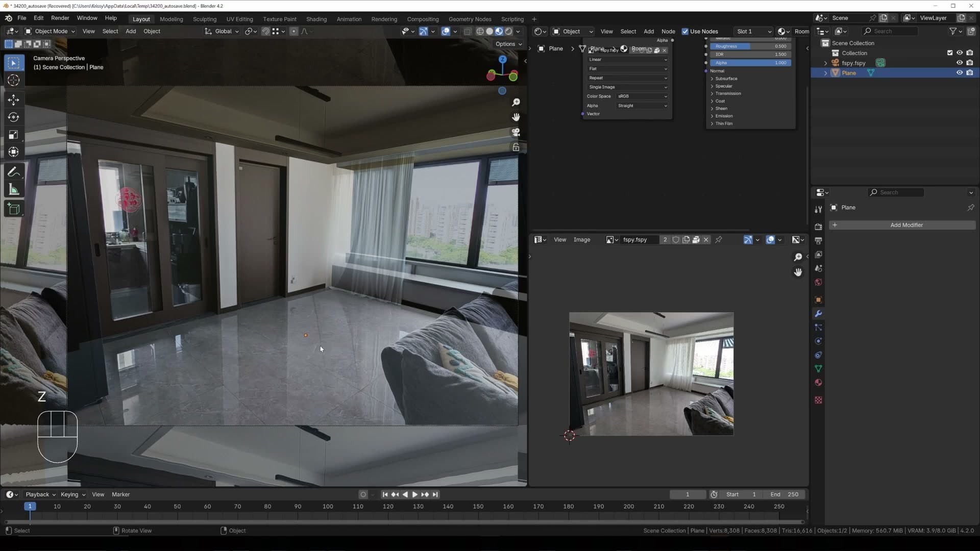Open the Keying popover in timeline
This screenshot has width=980, height=551.
click(72, 494)
